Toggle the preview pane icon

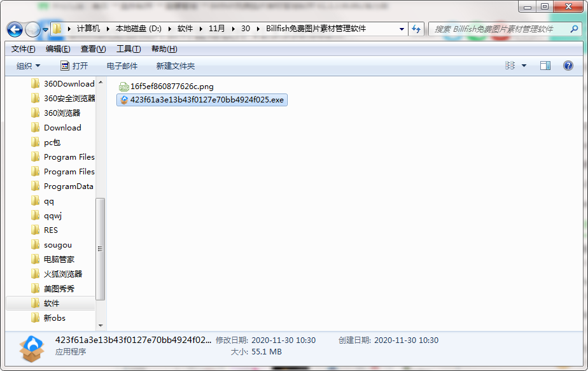click(x=545, y=66)
